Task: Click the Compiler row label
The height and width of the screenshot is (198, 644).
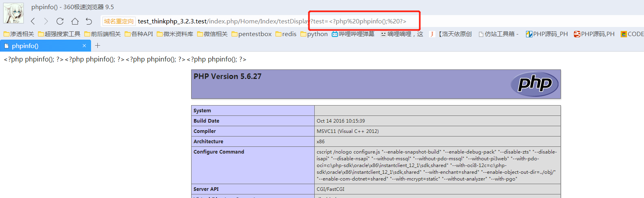Action: coord(205,131)
